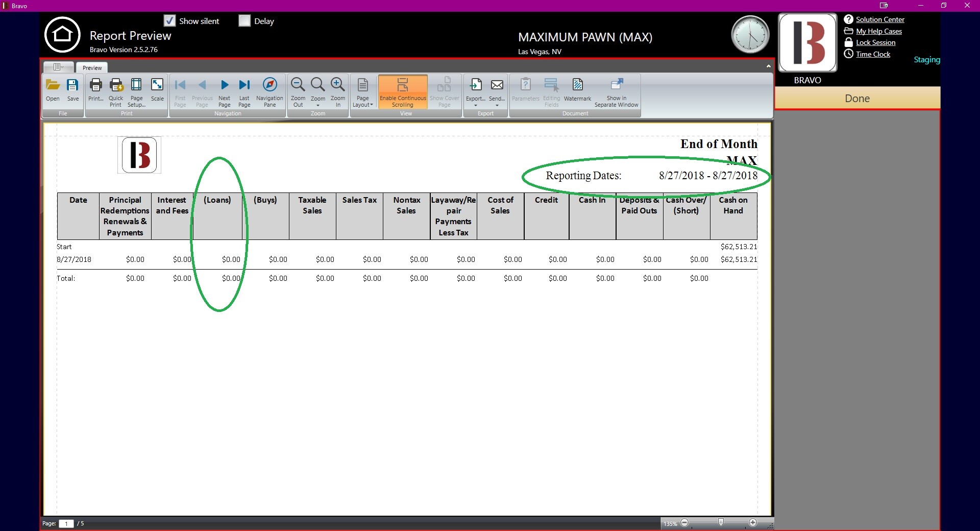This screenshot has width=980, height=531.
Task: Click the Cost of Sales column header
Action: (500, 216)
